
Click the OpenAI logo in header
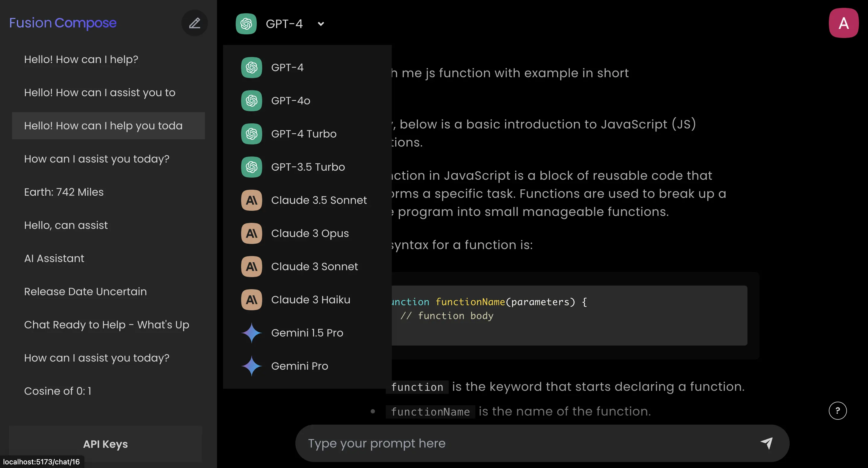coord(246,24)
